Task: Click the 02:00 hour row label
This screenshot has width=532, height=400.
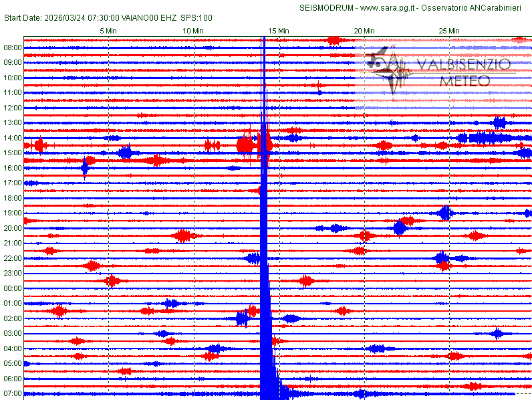Action: tap(13, 318)
